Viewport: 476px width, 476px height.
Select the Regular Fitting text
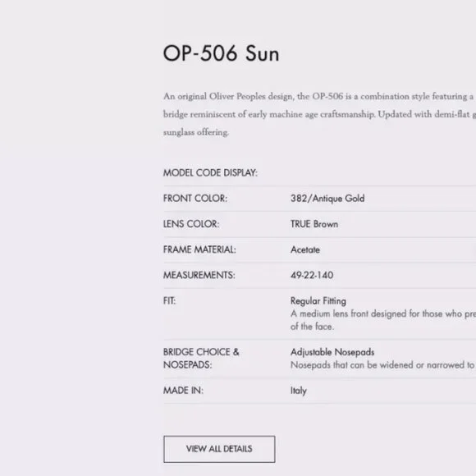(318, 301)
